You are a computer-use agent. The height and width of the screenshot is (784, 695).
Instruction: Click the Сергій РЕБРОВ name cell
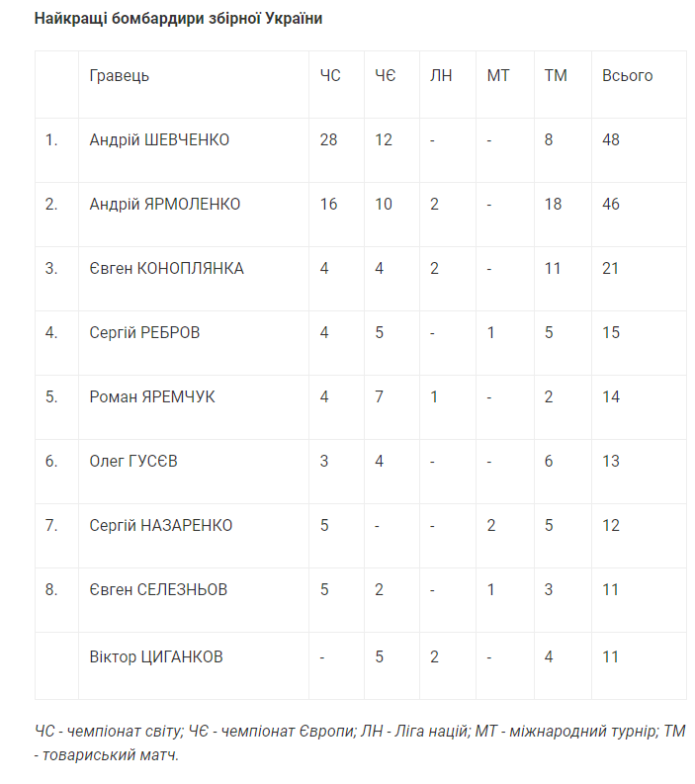(x=144, y=333)
